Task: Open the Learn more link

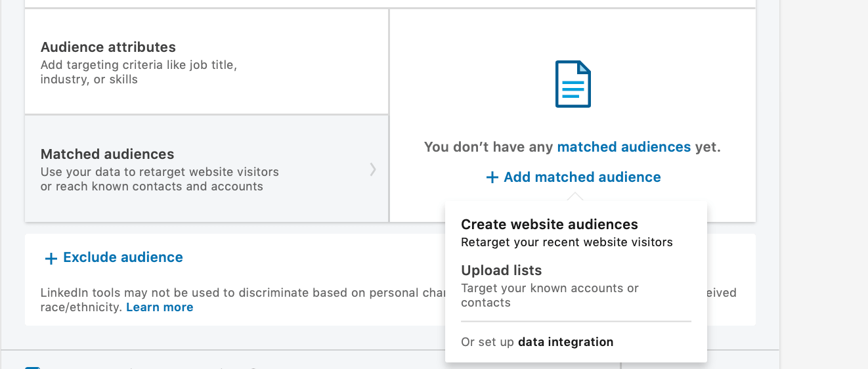Action: (x=160, y=307)
